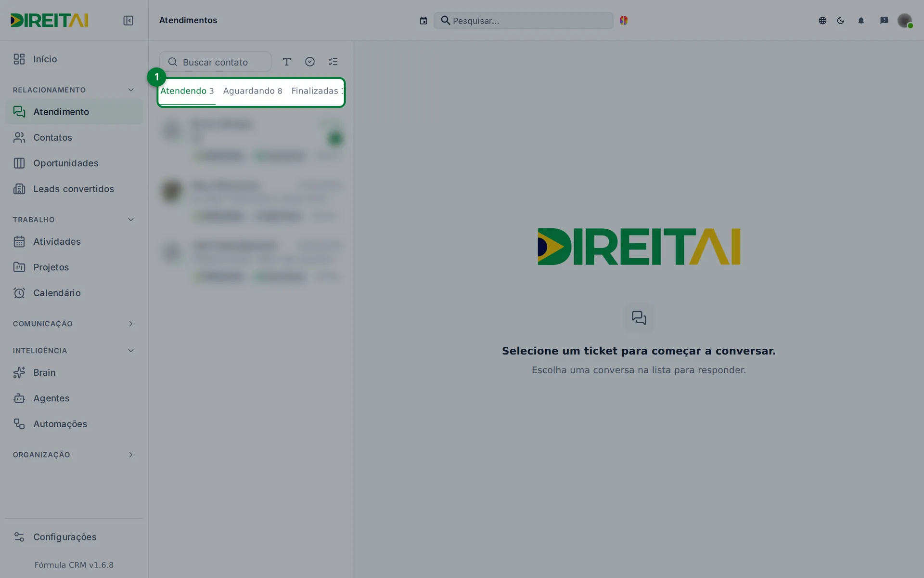Open the checklist filter icon
This screenshot has width=924, height=578.
point(333,62)
